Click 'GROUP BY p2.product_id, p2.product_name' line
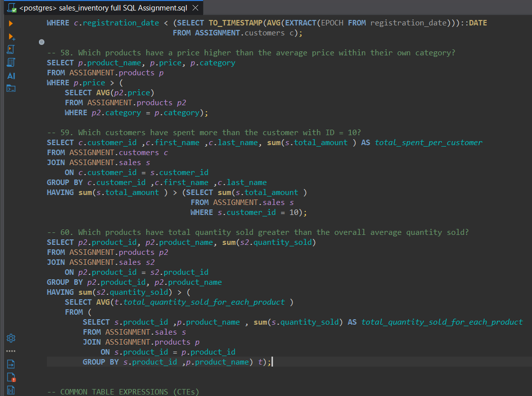The width and height of the screenshot is (532, 396). pos(134,282)
